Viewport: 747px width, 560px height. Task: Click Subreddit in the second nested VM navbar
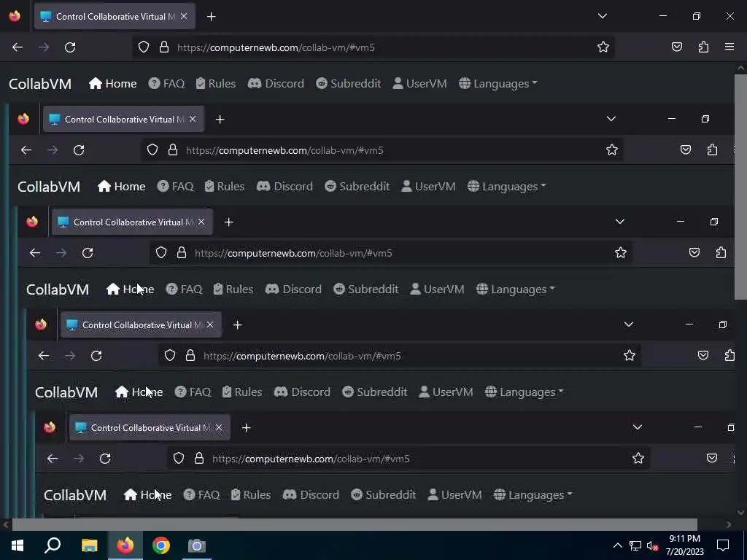(x=366, y=289)
